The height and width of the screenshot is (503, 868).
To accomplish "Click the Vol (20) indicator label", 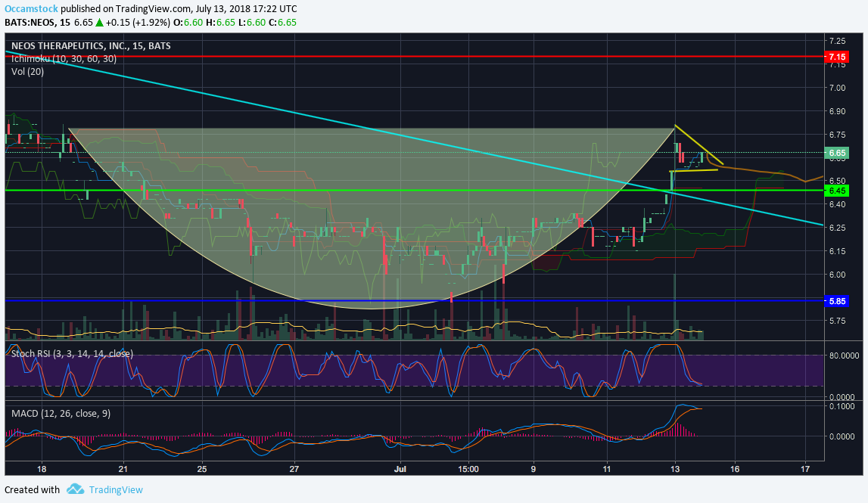I will pos(27,71).
